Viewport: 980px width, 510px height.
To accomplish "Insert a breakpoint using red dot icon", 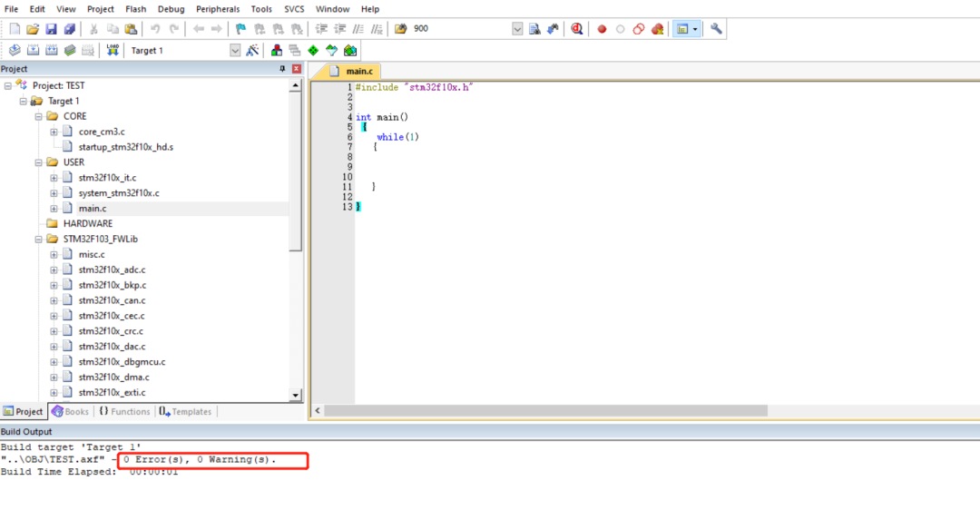I will tap(602, 29).
